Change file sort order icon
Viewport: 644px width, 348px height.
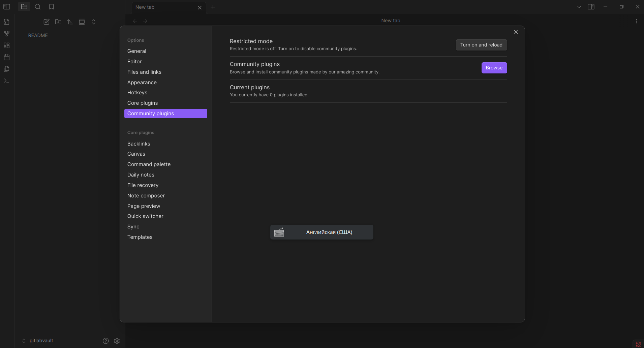(x=70, y=22)
